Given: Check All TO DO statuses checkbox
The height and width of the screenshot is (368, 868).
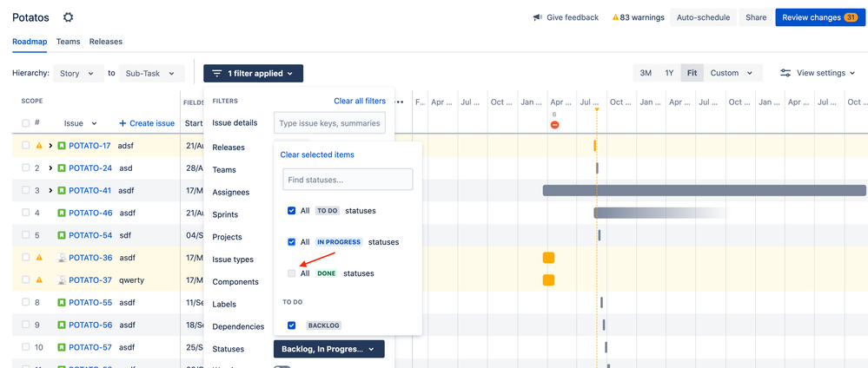Looking at the screenshot, I should click(x=291, y=211).
